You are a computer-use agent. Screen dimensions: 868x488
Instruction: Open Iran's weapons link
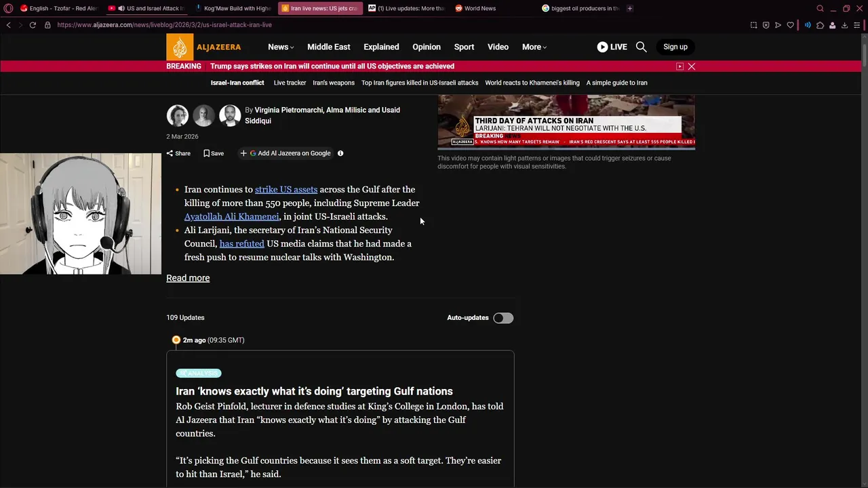(334, 83)
